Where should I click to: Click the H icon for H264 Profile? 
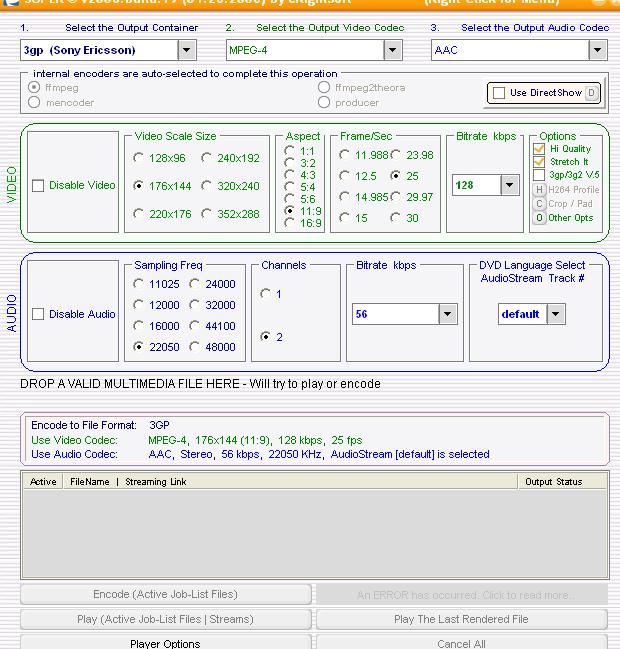tap(539, 190)
